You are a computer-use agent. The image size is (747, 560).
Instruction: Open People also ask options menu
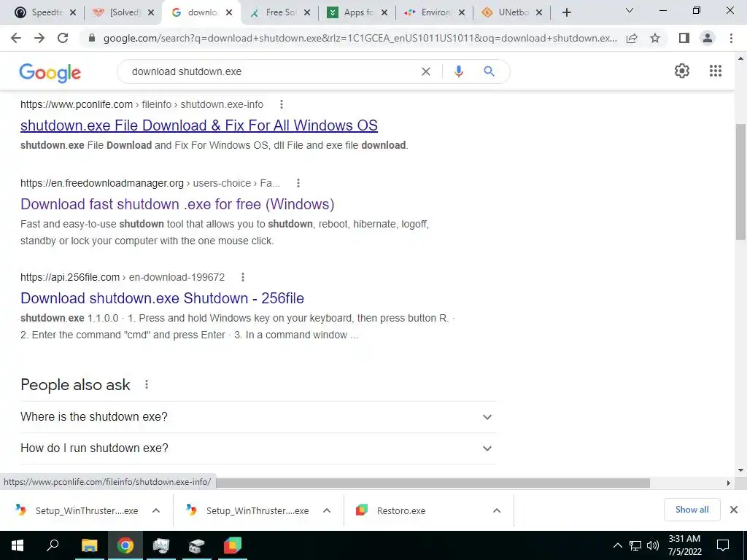pyautogui.click(x=147, y=384)
